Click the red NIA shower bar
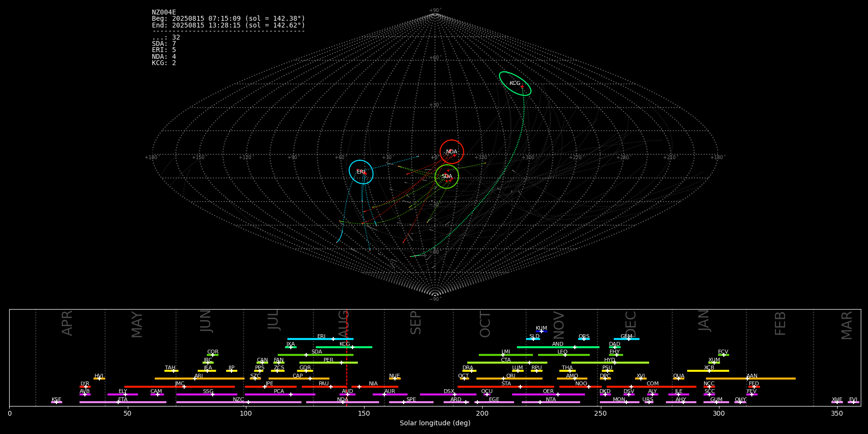Image resolution: width=868 pixels, height=434 pixels. point(375,387)
